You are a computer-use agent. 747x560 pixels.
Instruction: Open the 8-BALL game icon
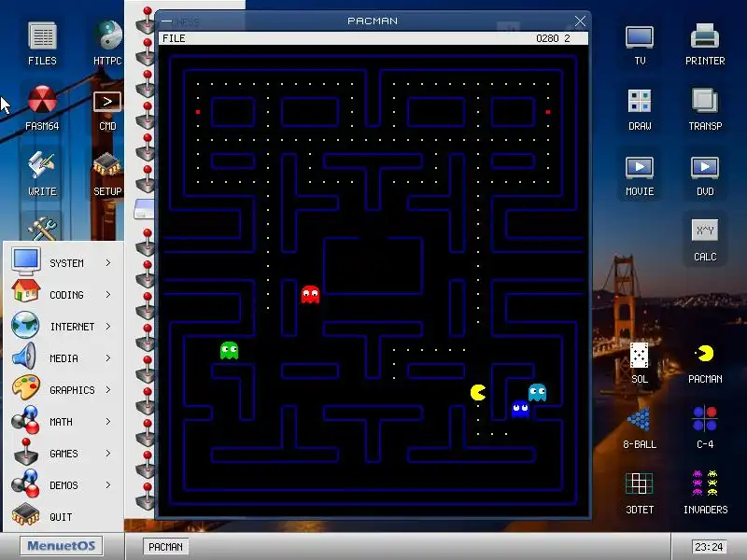pyautogui.click(x=640, y=428)
